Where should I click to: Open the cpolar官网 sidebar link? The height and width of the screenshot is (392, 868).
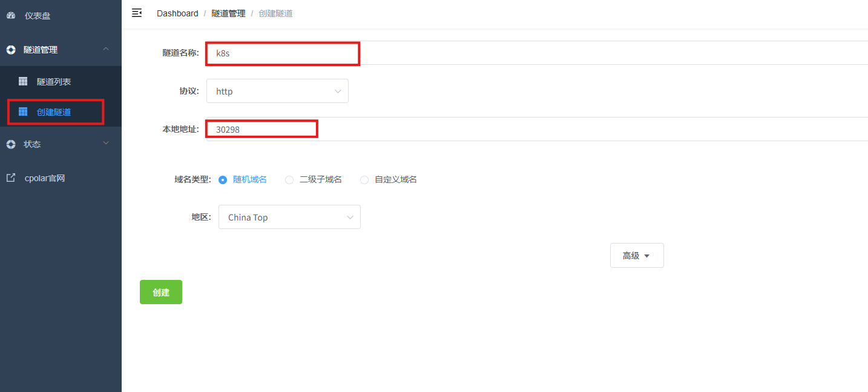pyautogui.click(x=61, y=178)
